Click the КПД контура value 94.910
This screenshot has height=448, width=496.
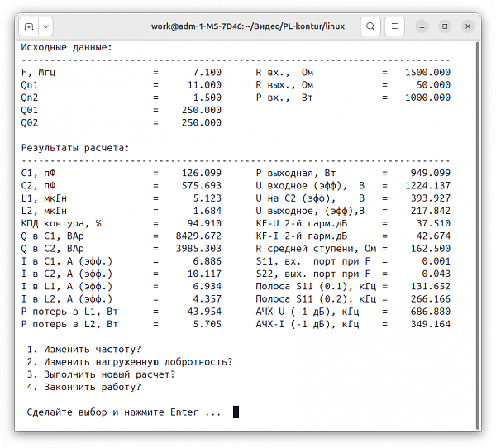coord(202,223)
